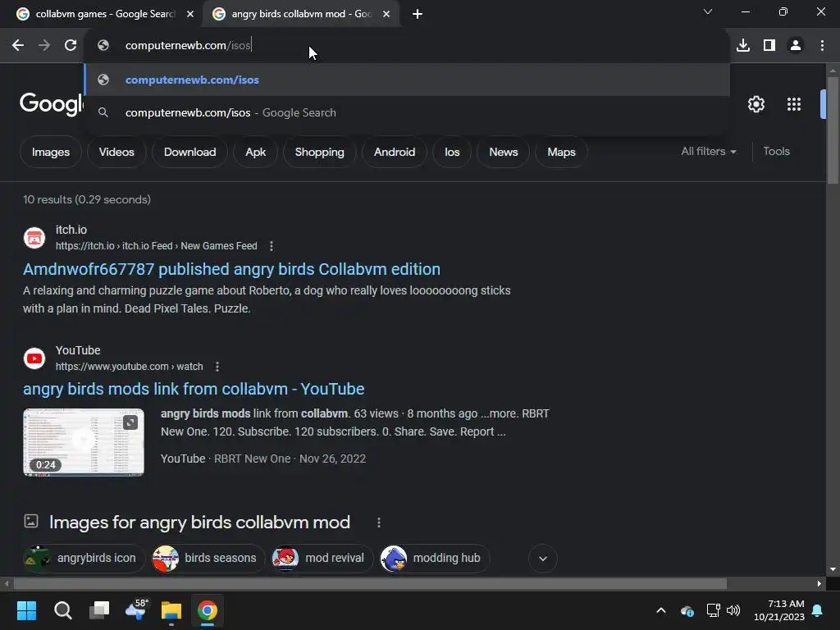
Task: Click the browser forward arrow
Action: (44, 46)
